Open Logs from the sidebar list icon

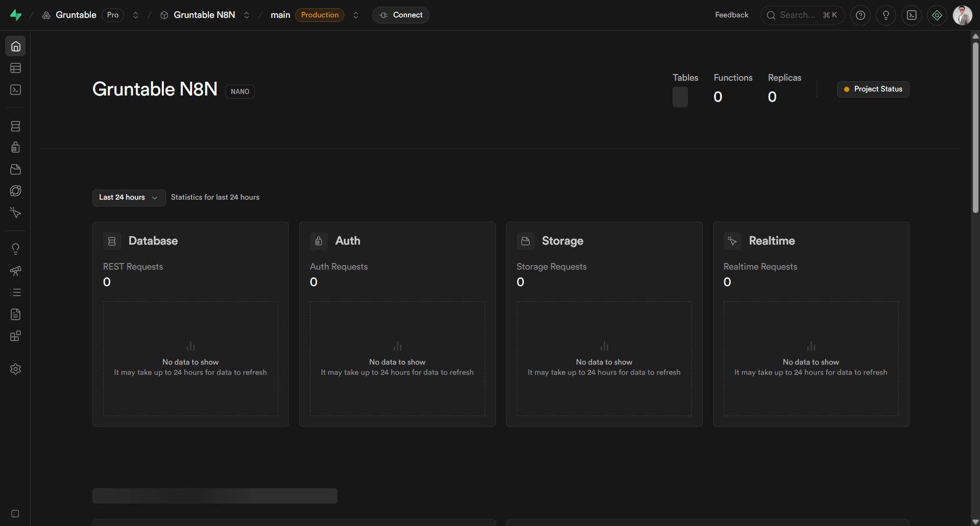pos(15,293)
